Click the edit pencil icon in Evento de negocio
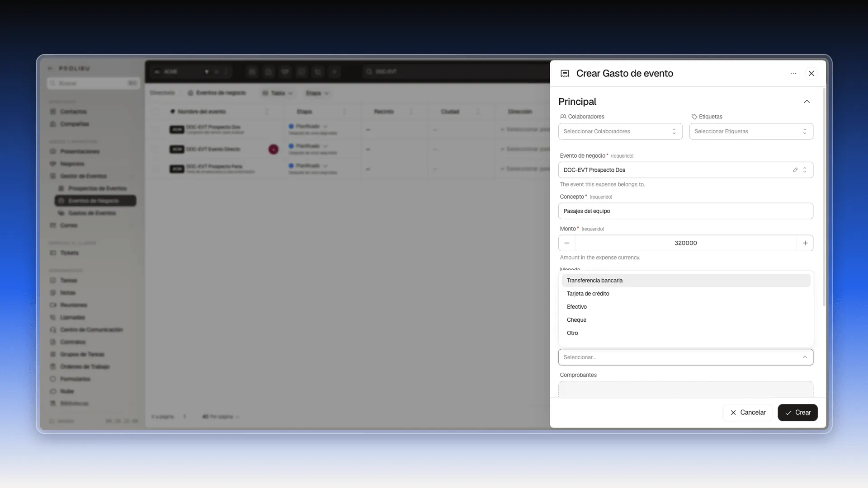Image resolution: width=868 pixels, height=488 pixels. click(795, 170)
